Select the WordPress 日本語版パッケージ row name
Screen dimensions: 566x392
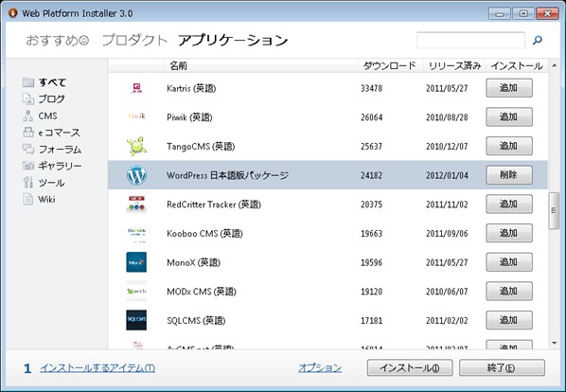pos(227,175)
